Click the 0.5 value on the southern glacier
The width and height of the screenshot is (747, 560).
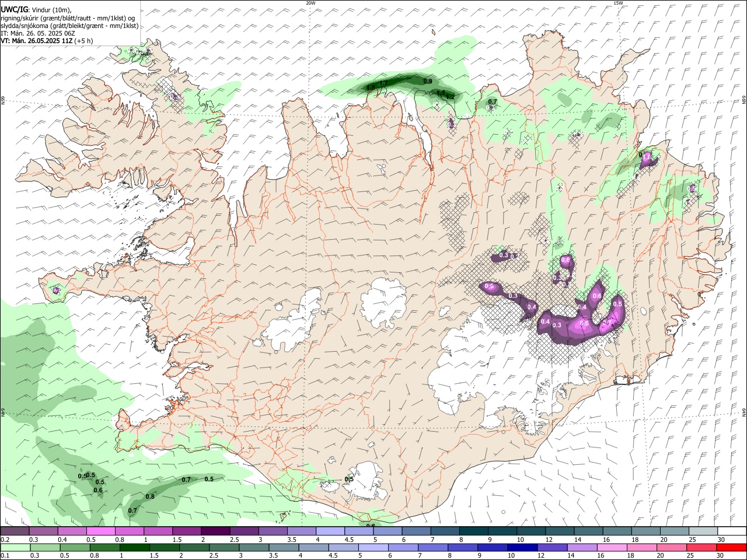(349, 479)
